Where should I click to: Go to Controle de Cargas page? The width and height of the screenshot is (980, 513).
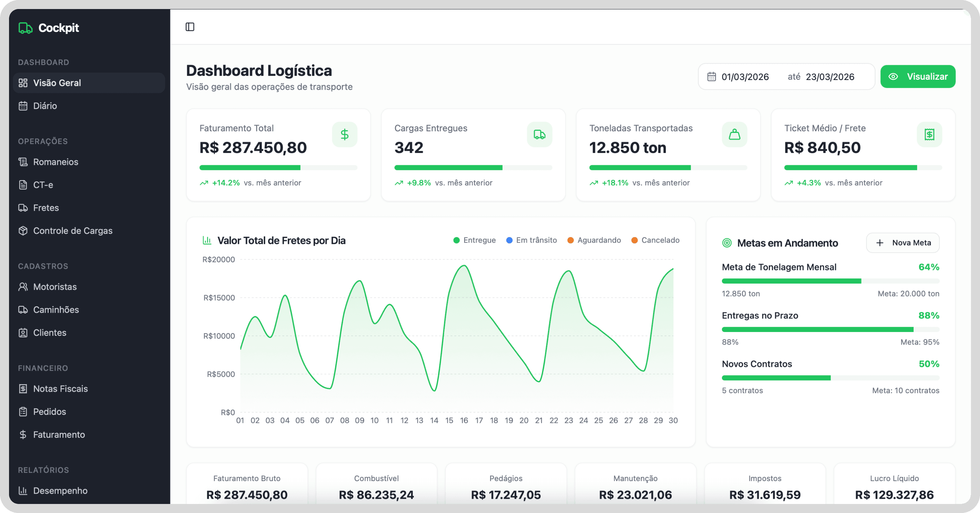tap(73, 231)
